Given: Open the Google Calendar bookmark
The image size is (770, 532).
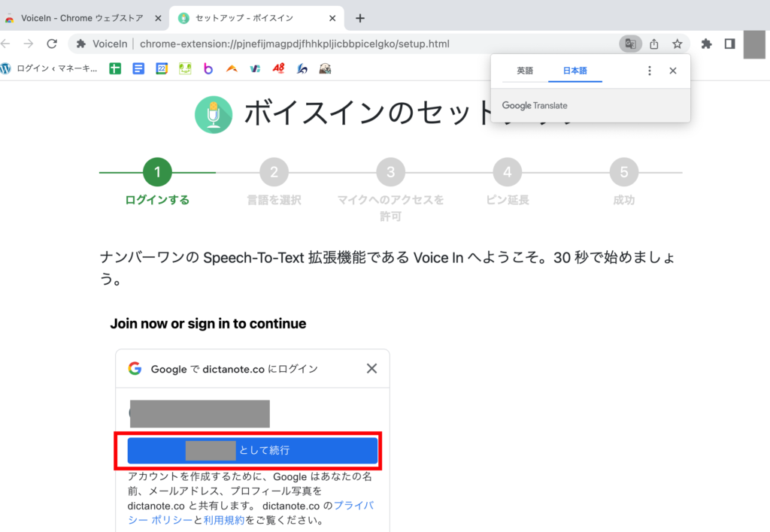Looking at the screenshot, I should (162, 68).
